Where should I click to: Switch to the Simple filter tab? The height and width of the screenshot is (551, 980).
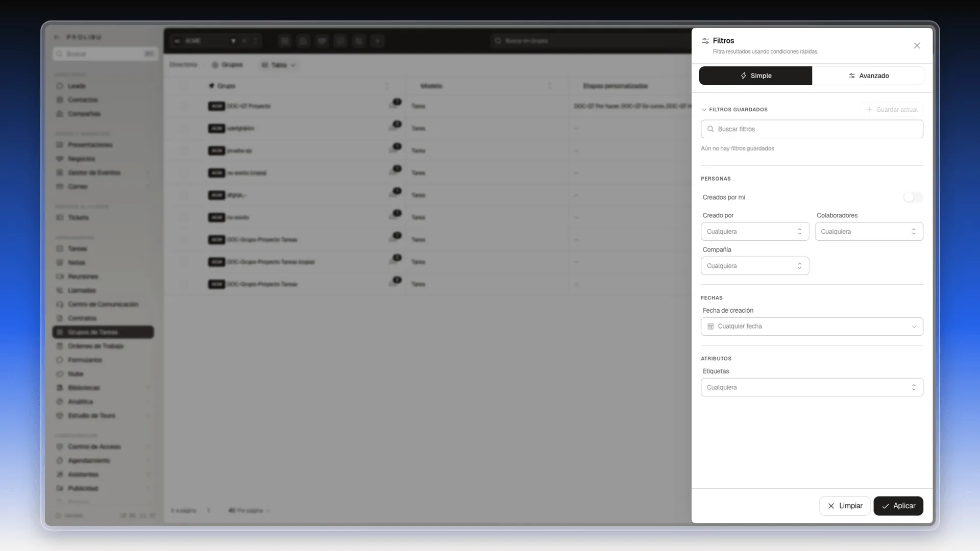[755, 76]
